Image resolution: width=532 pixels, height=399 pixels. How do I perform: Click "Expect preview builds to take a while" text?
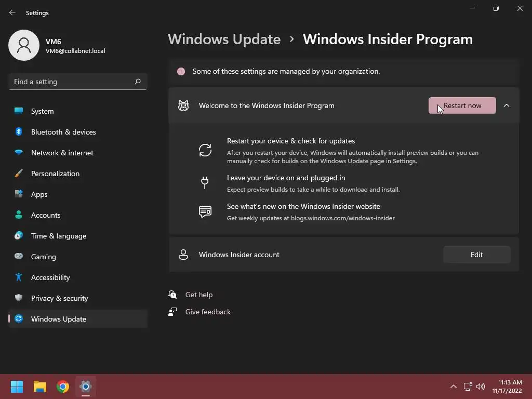(313, 190)
